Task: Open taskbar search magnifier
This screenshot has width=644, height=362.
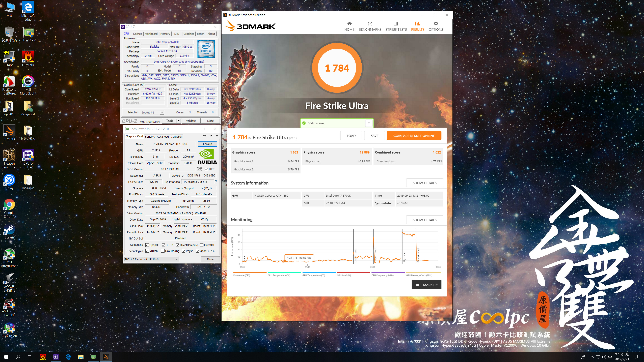Action: click(18, 357)
